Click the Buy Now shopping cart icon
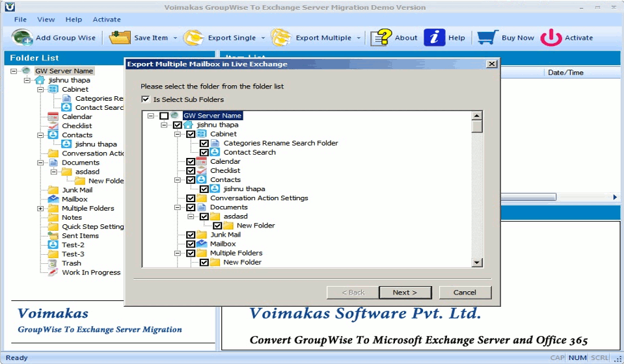This screenshot has height=364, width=624. [x=487, y=37]
